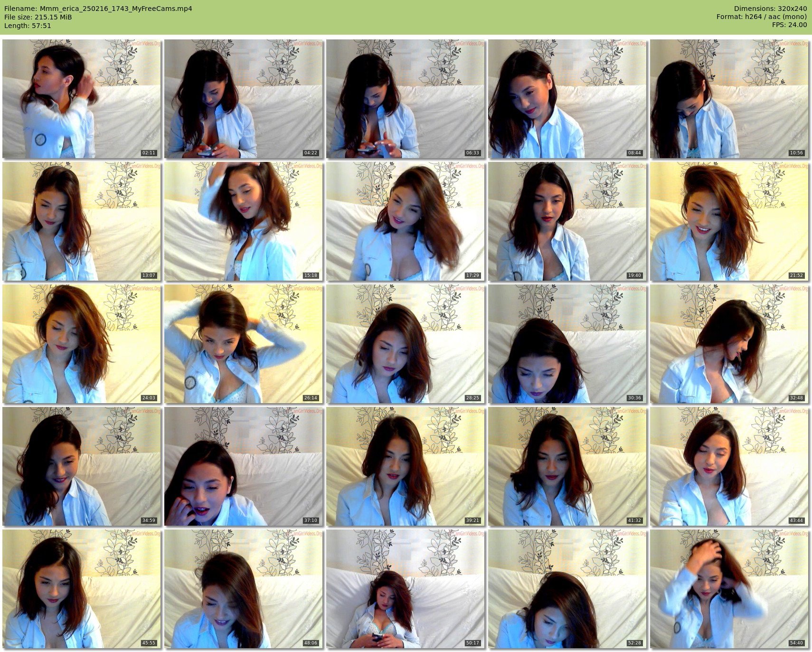Select the frame timestamped 26:14

pyautogui.click(x=244, y=344)
